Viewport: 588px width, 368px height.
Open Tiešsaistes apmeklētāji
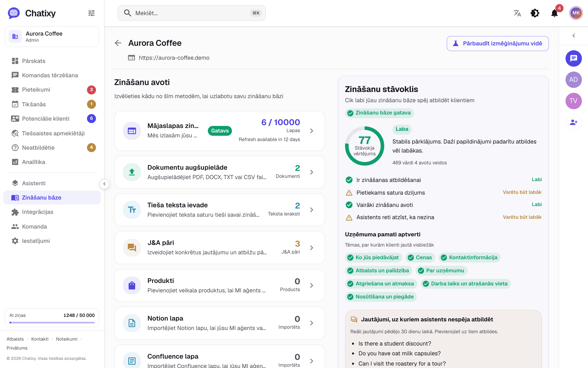tap(52, 133)
